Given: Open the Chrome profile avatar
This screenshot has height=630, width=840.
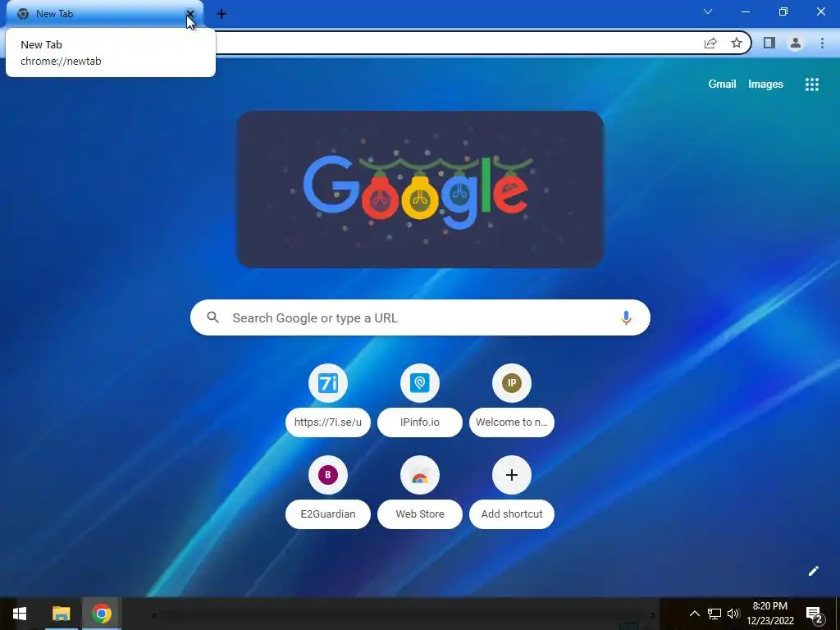Looking at the screenshot, I should point(796,43).
